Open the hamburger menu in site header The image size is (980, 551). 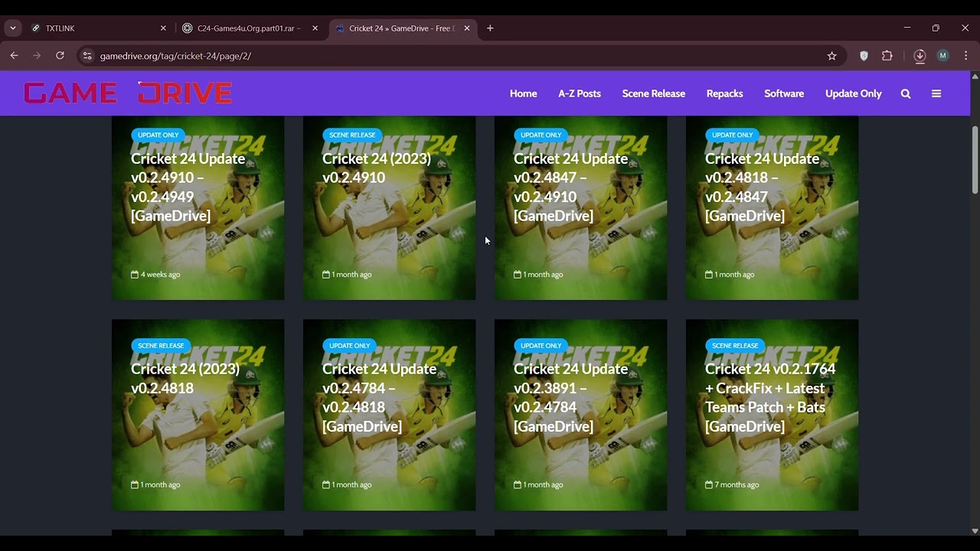936,93
